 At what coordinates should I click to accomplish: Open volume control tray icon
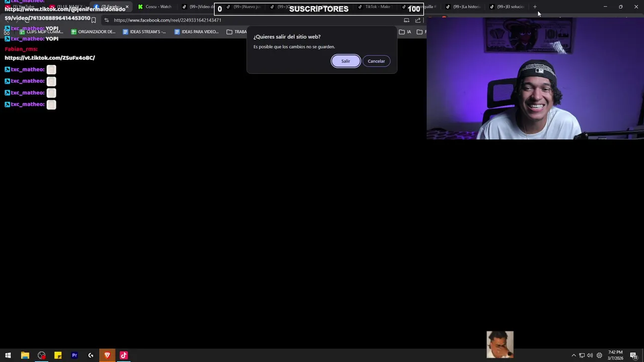pos(590,355)
